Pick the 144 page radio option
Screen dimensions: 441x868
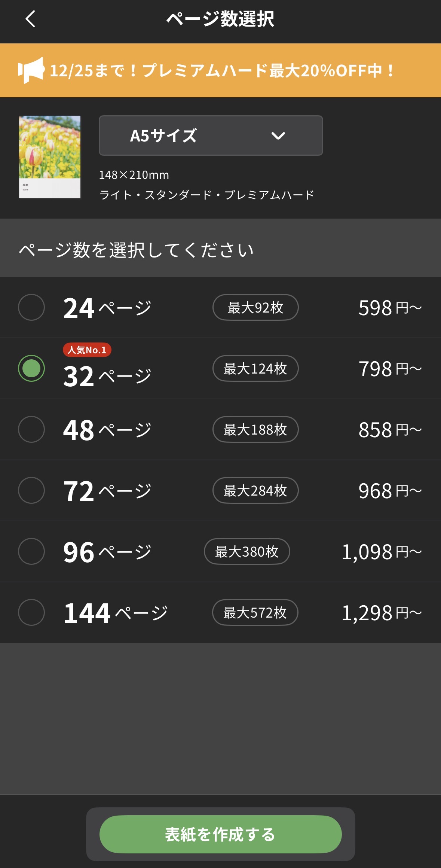click(x=31, y=612)
